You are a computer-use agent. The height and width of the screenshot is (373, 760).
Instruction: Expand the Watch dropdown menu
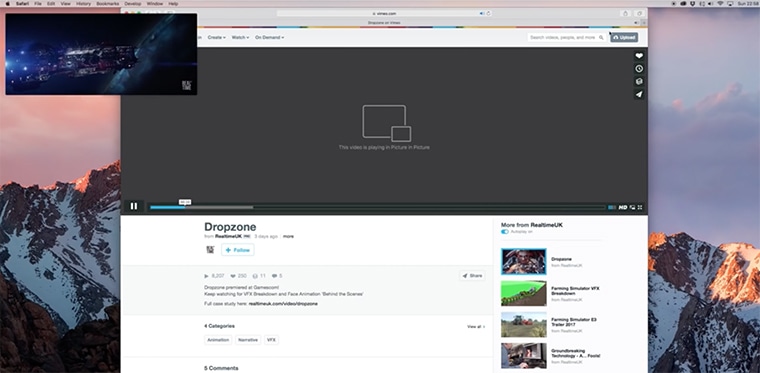pos(240,37)
